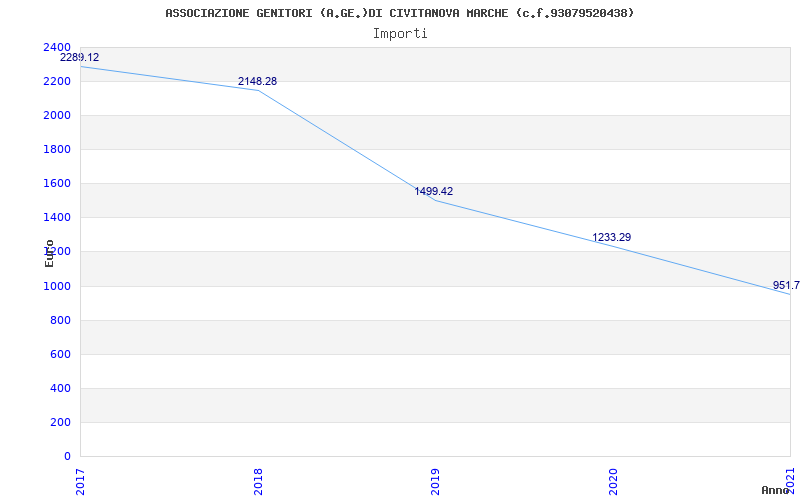Click the 2017 x-axis label
Viewport: 800px width, 500px height.
click(x=80, y=482)
